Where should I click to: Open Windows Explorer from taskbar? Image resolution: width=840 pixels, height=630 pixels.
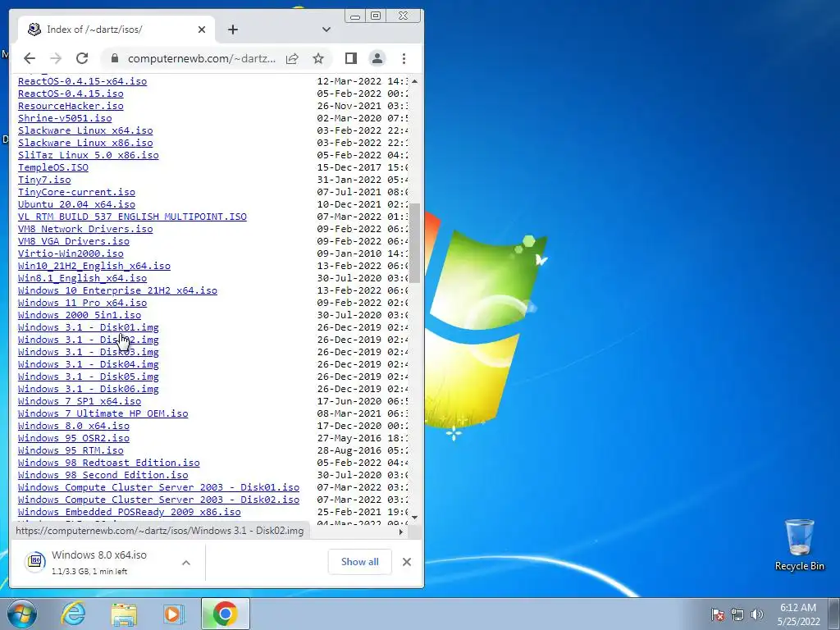click(x=124, y=614)
